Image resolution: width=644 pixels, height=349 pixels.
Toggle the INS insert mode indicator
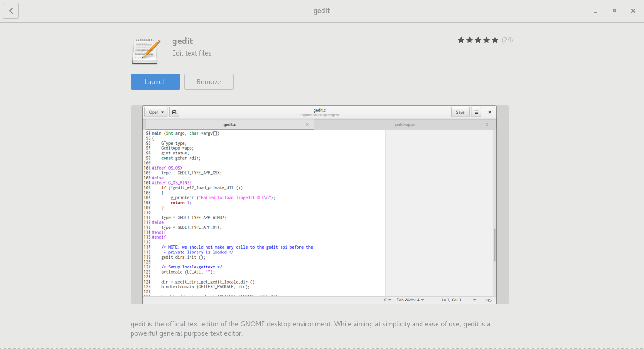point(488,300)
